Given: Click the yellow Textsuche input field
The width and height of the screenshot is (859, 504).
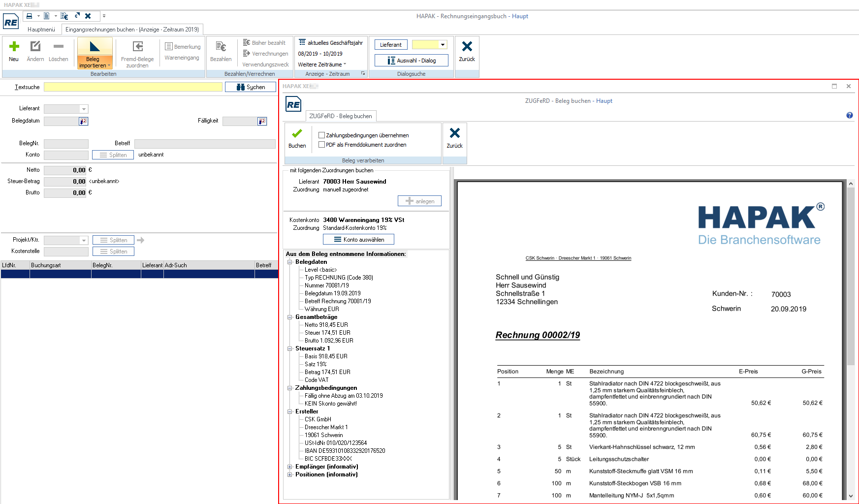Looking at the screenshot, I should click(133, 87).
